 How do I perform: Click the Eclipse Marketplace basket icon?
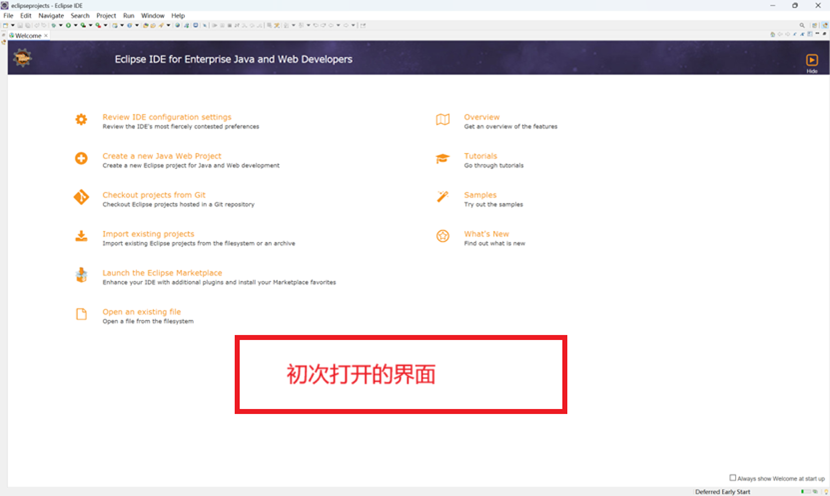tap(81, 275)
